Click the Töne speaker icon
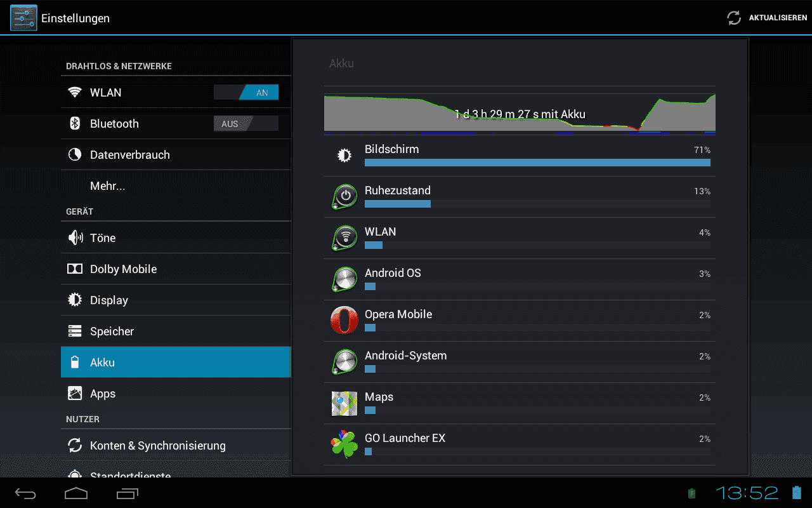Image resolution: width=812 pixels, height=508 pixels. (75, 238)
